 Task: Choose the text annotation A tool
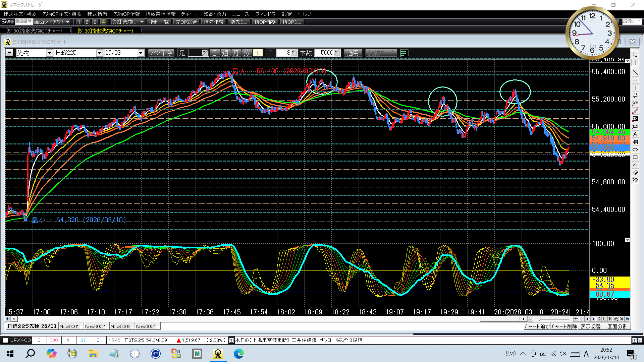pos(635,134)
